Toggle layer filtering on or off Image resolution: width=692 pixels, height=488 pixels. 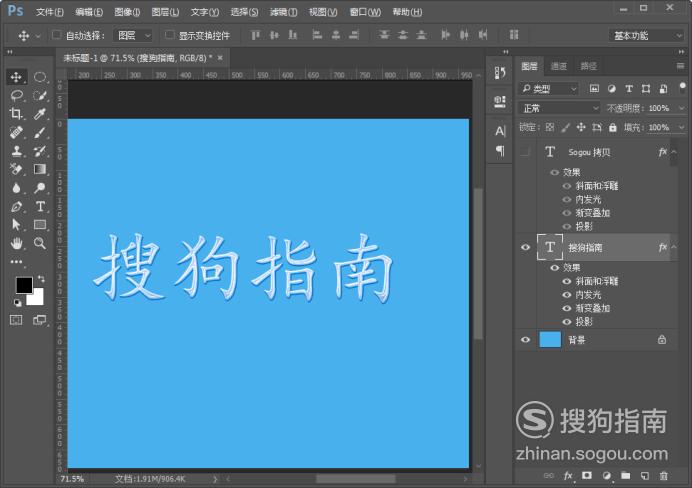[682, 86]
